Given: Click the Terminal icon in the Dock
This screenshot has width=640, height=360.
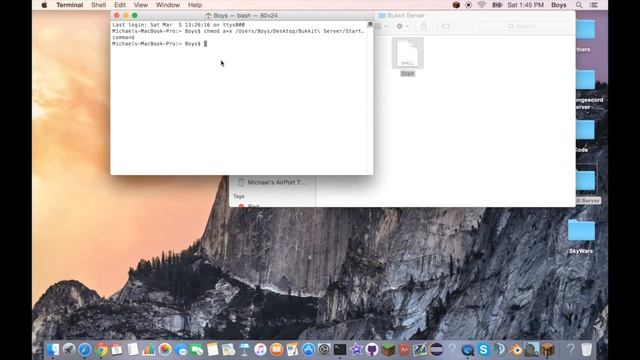Looking at the screenshot, I should point(340,350).
